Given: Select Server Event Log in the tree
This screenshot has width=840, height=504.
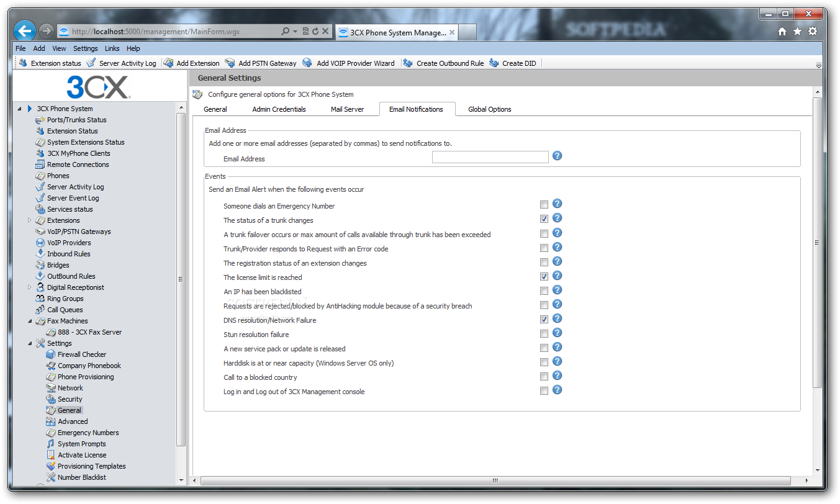Looking at the screenshot, I should pos(73,198).
